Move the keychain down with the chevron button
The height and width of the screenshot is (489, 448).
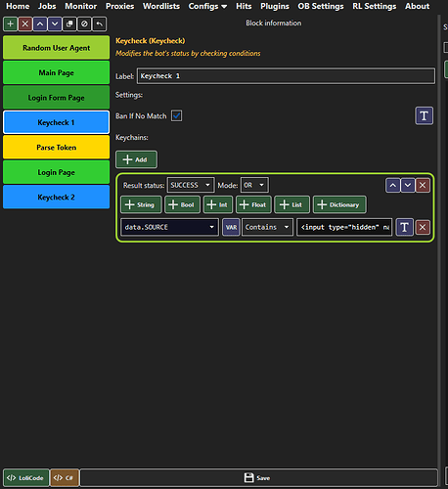pyautogui.click(x=408, y=186)
